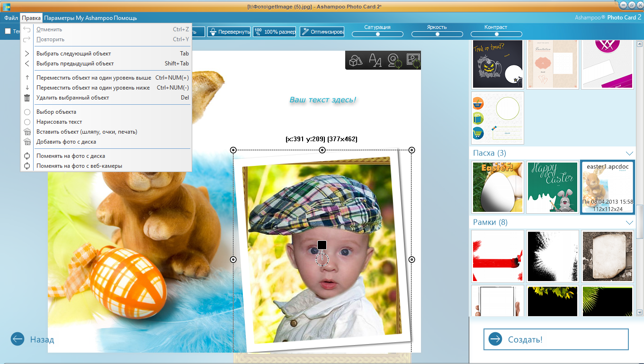The width and height of the screenshot is (644, 364).
Task: Click 'Ваш текст здесь!' text placeholder
Action: click(322, 100)
